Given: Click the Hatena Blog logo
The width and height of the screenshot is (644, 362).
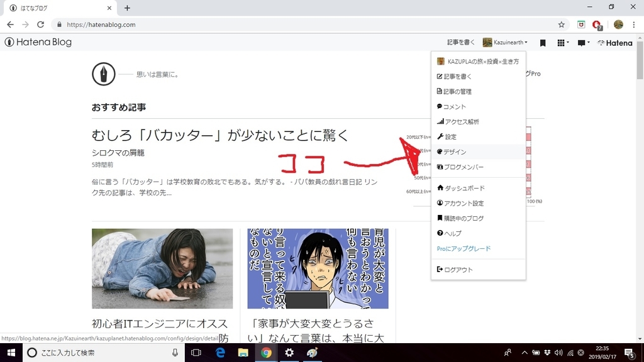Looking at the screenshot, I should click(x=38, y=42).
